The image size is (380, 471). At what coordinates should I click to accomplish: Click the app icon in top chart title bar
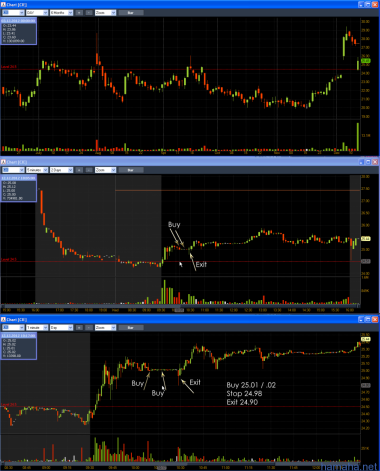pyautogui.click(x=3, y=5)
